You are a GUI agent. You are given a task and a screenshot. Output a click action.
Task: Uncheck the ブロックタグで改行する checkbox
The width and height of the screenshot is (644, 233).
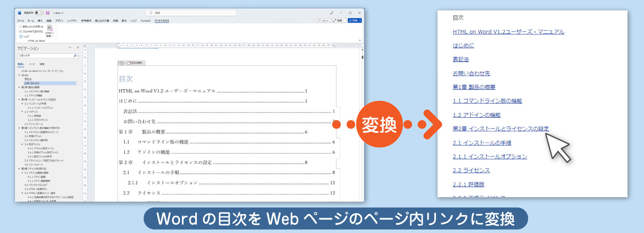21,31
